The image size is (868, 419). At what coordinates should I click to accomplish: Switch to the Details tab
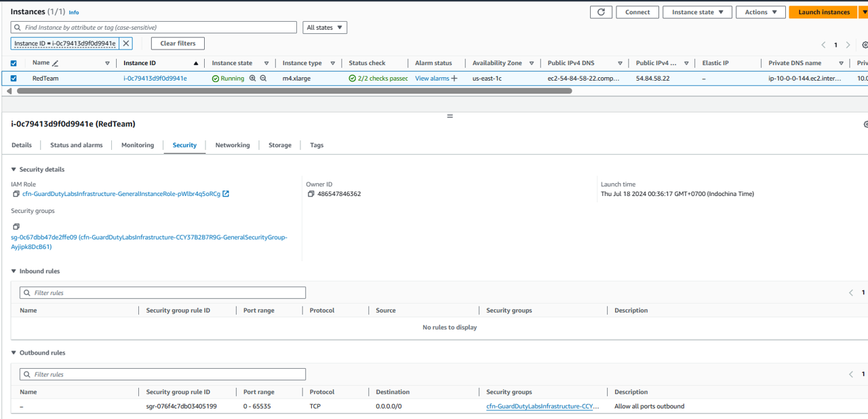coord(22,145)
